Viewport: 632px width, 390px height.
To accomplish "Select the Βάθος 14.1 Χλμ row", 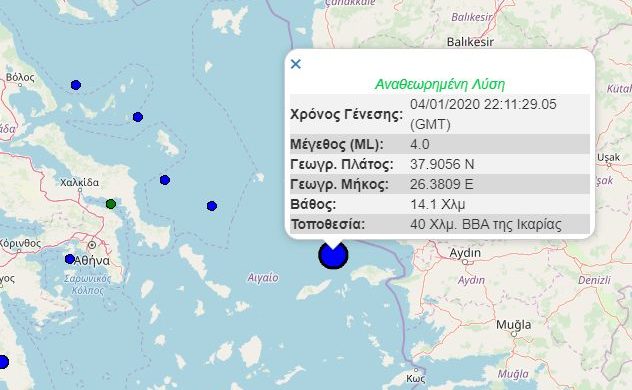I will (x=440, y=204).
